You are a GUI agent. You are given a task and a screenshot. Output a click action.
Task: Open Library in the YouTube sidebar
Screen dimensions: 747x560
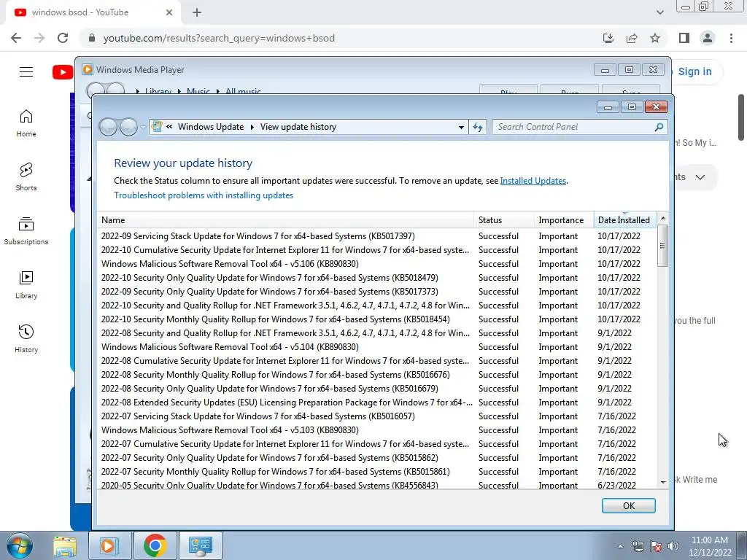pos(26,285)
